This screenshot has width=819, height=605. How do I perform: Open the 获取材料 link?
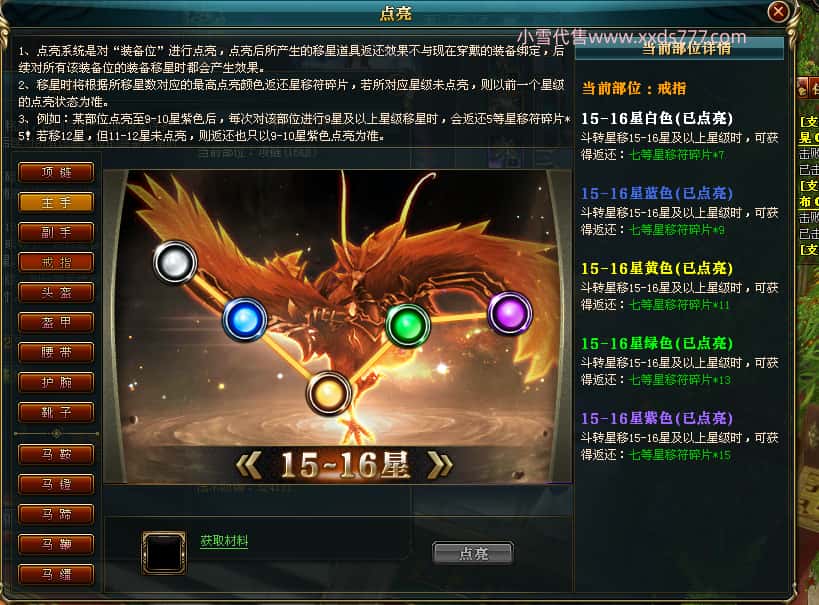click(224, 541)
